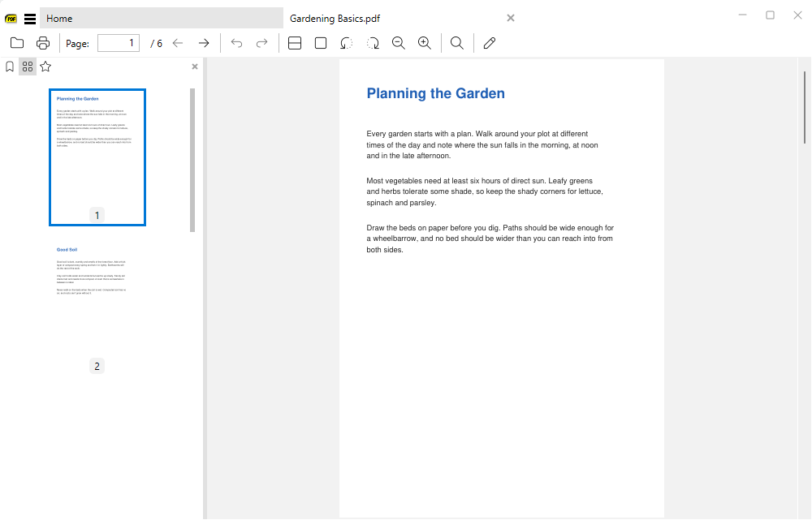Show the bookmarks sidebar panel

[x=9, y=67]
